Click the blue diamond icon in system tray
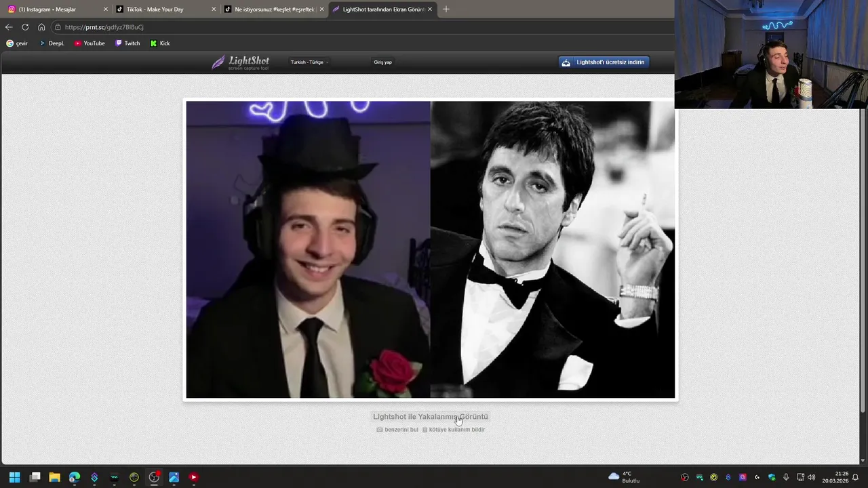This screenshot has width=868, height=488. tap(728, 477)
